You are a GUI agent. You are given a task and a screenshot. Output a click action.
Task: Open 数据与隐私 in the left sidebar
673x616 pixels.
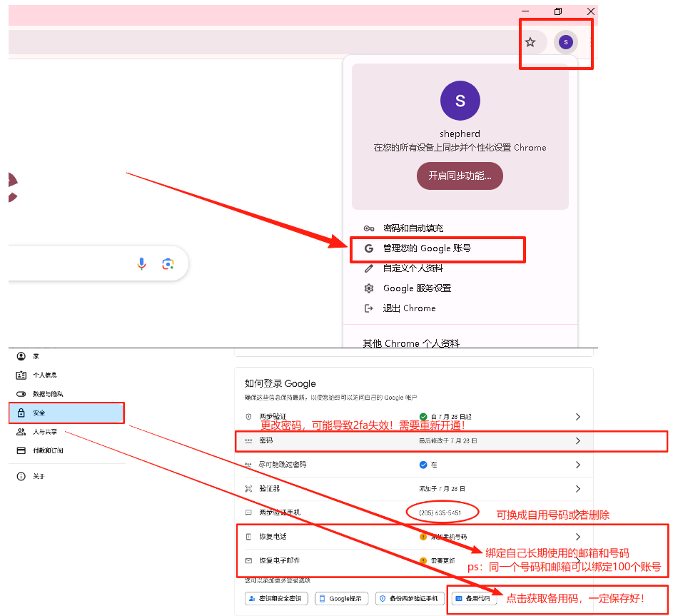pyautogui.click(x=48, y=394)
